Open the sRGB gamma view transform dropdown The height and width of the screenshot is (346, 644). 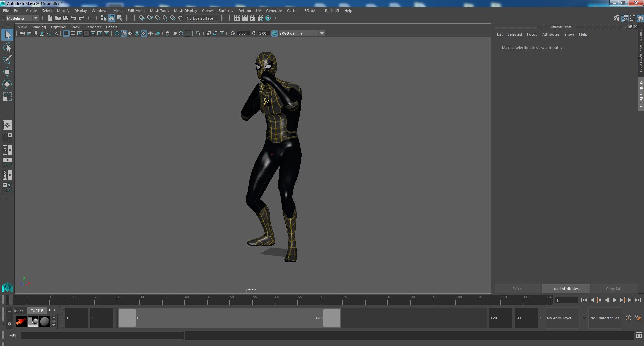302,33
